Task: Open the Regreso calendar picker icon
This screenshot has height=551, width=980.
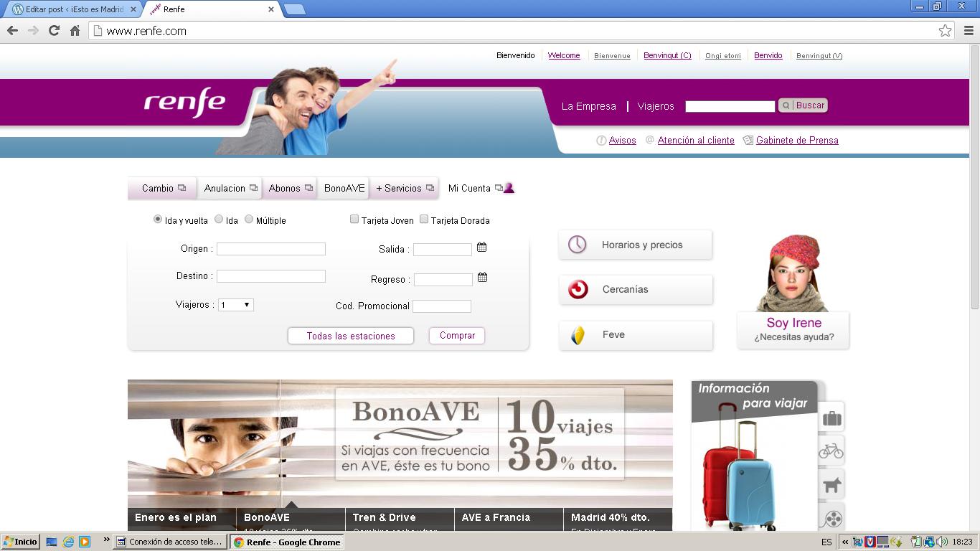Action: tap(482, 277)
